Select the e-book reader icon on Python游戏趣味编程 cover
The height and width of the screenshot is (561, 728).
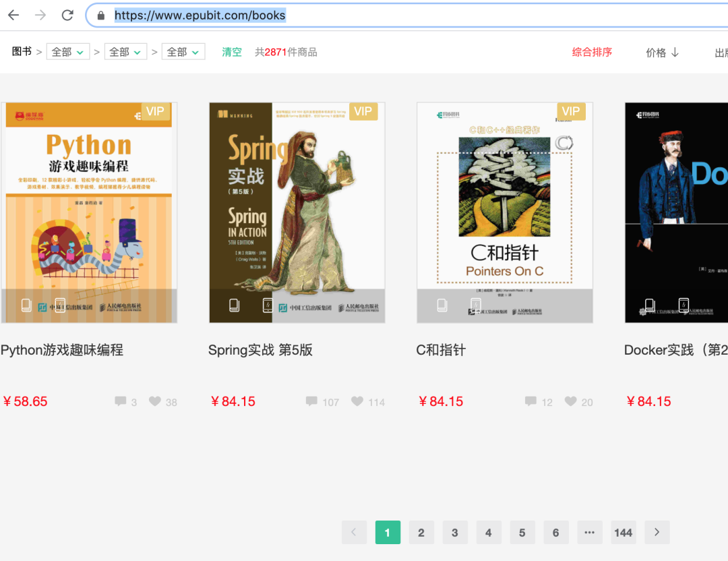(26, 305)
